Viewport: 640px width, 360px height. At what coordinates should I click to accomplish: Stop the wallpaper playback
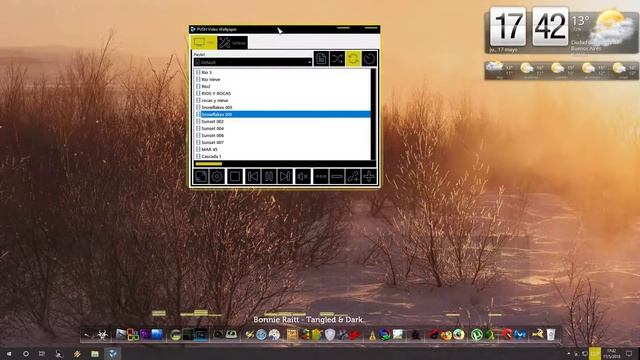click(235, 177)
